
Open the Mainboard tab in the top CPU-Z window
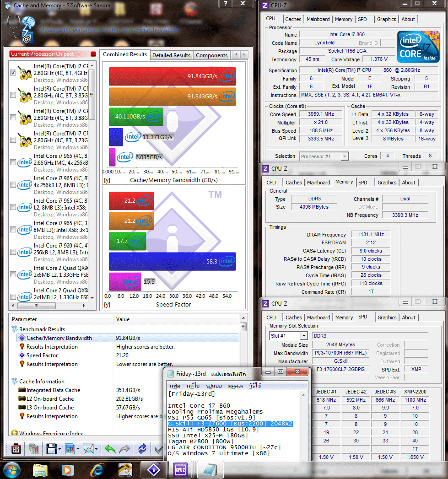pyautogui.click(x=318, y=19)
